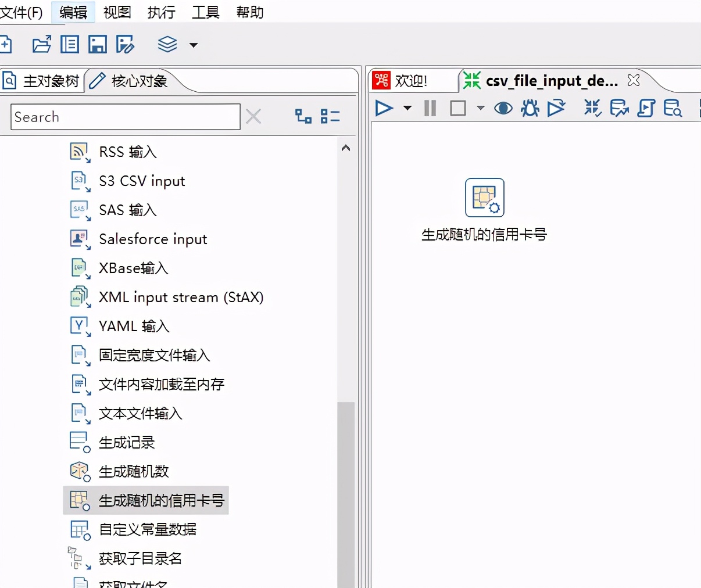
Task: Pause the transformation
Action: pyautogui.click(x=430, y=108)
